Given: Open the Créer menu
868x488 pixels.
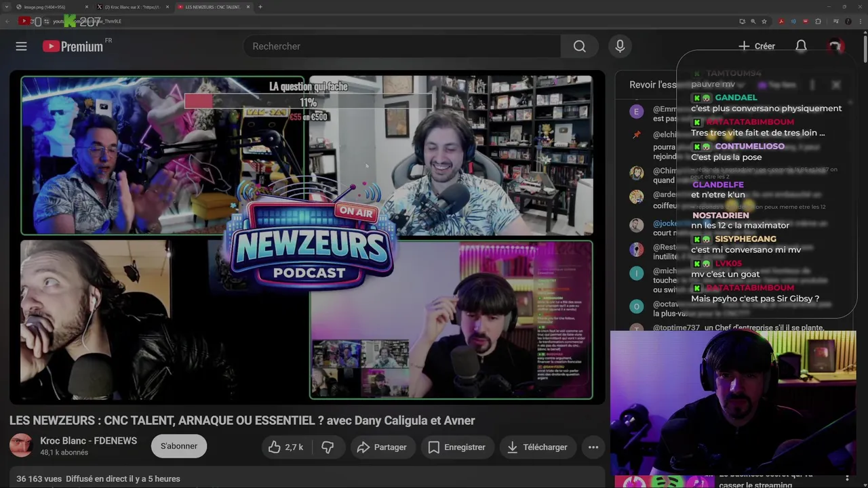Looking at the screenshot, I should tap(757, 46).
